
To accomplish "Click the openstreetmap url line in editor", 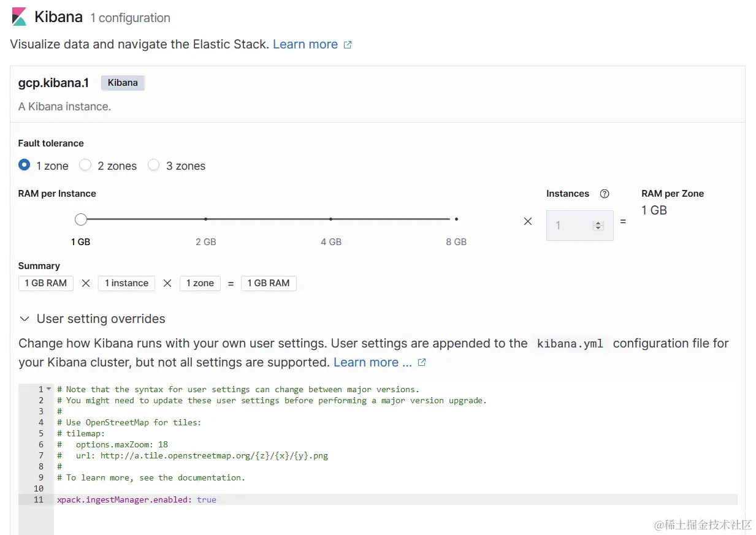I will 193,455.
